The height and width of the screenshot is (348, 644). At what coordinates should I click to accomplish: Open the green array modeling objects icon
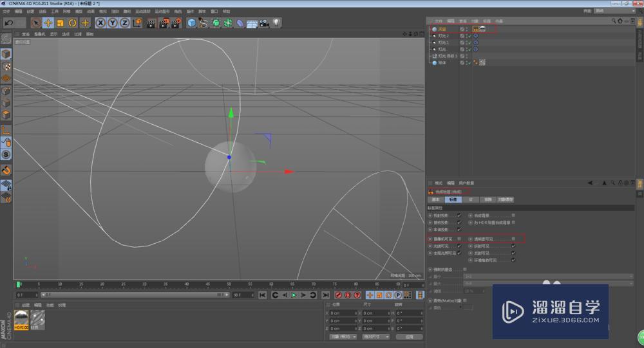point(228,23)
